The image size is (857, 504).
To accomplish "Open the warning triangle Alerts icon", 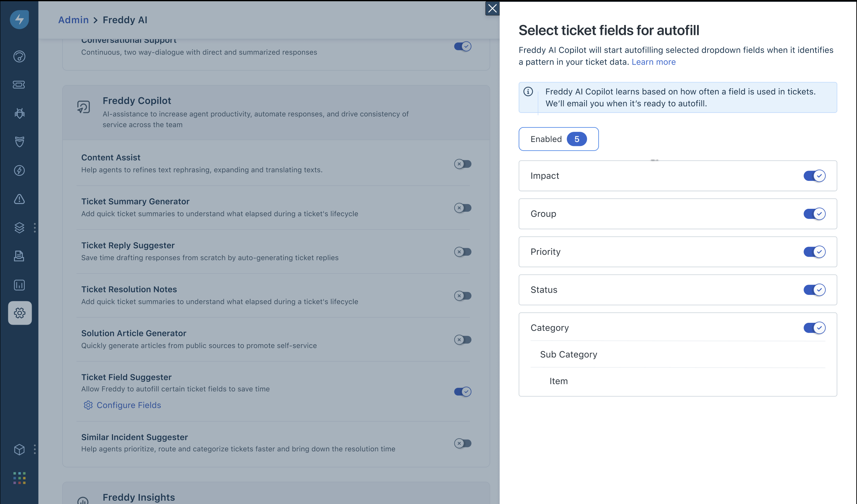I will point(19,199).
